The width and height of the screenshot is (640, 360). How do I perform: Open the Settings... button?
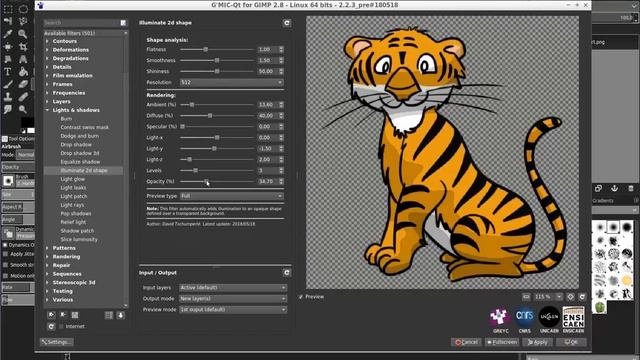56,342
